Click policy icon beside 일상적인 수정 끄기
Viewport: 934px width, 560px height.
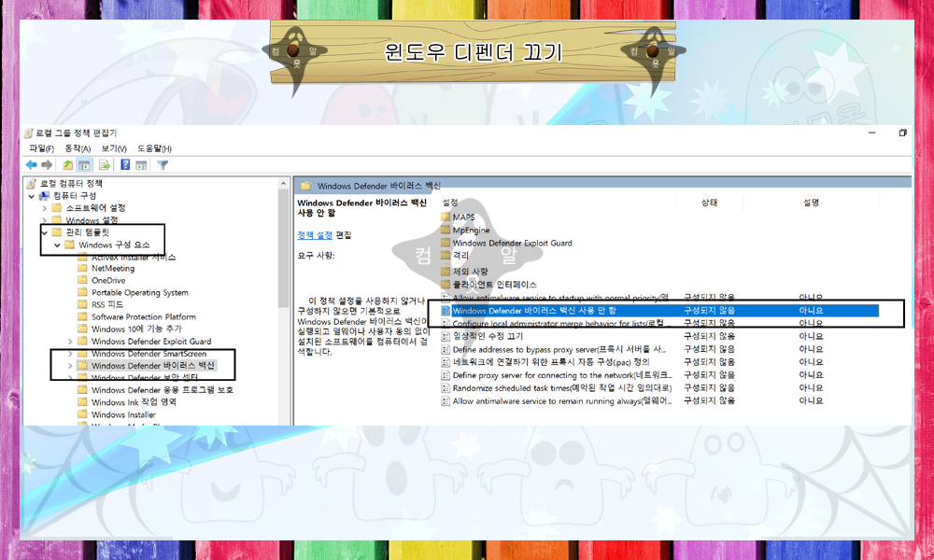click(x=445, y=336)
